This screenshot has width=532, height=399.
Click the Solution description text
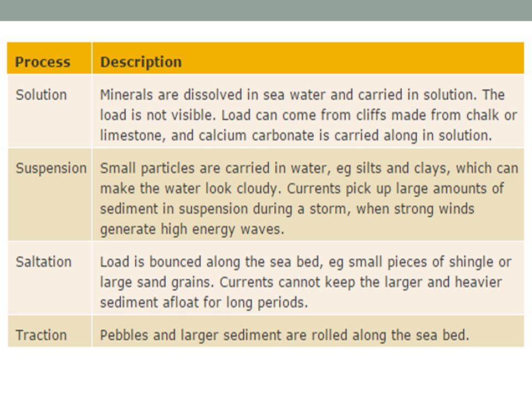308,115
